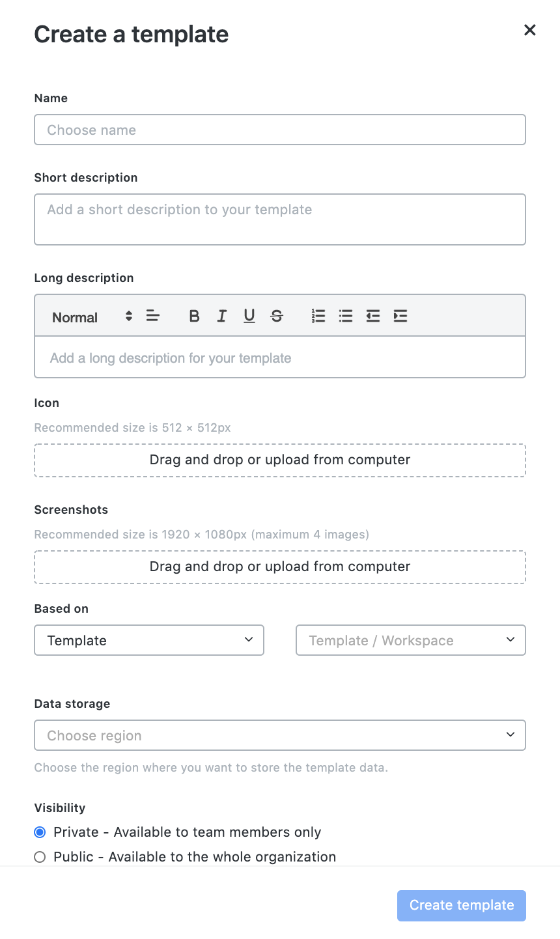
Task: Select Private visibility option
Action: [x=40, y=832]
